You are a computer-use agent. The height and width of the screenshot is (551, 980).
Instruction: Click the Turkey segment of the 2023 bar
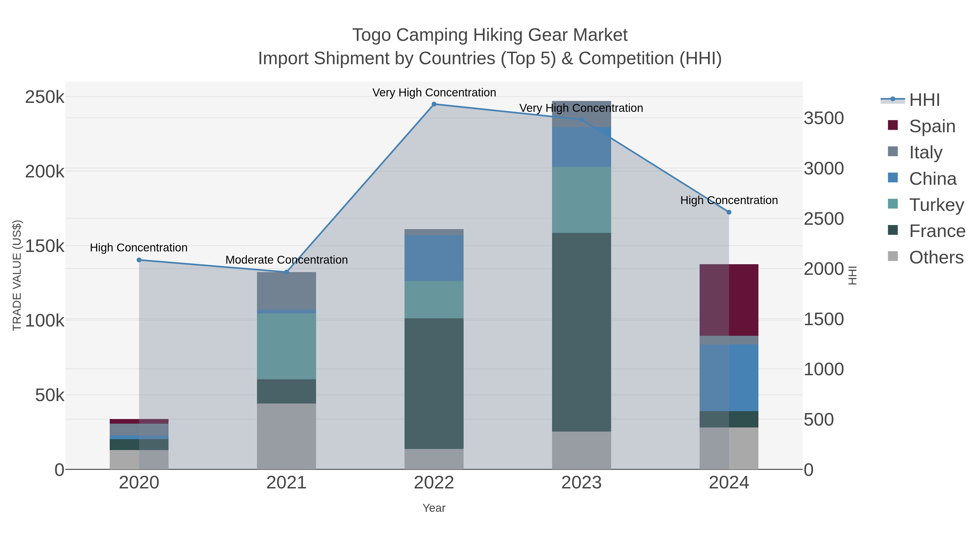pos(581,200)
